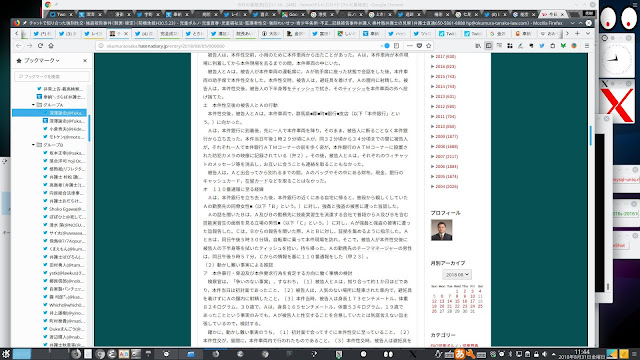List all tabs with the chevron button
Viewport: 640px width, 360px height.
tap(588, 33)
